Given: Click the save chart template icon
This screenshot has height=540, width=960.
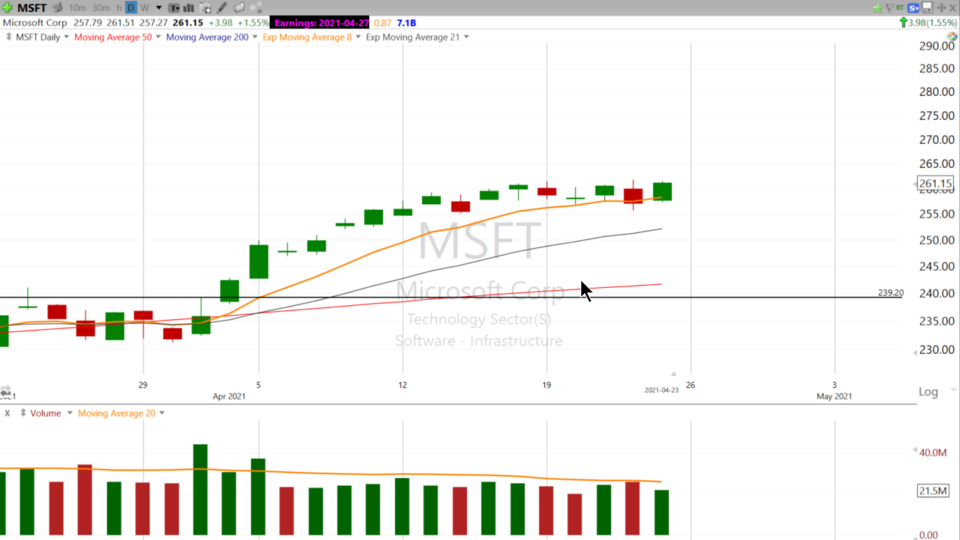Looking at the screenshot, I should [927, 7].
